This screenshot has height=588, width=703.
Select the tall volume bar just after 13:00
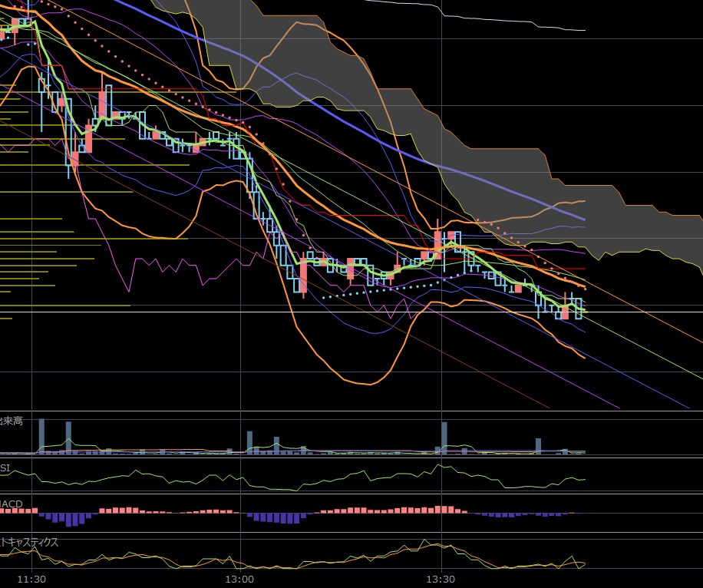pos(249,441)
